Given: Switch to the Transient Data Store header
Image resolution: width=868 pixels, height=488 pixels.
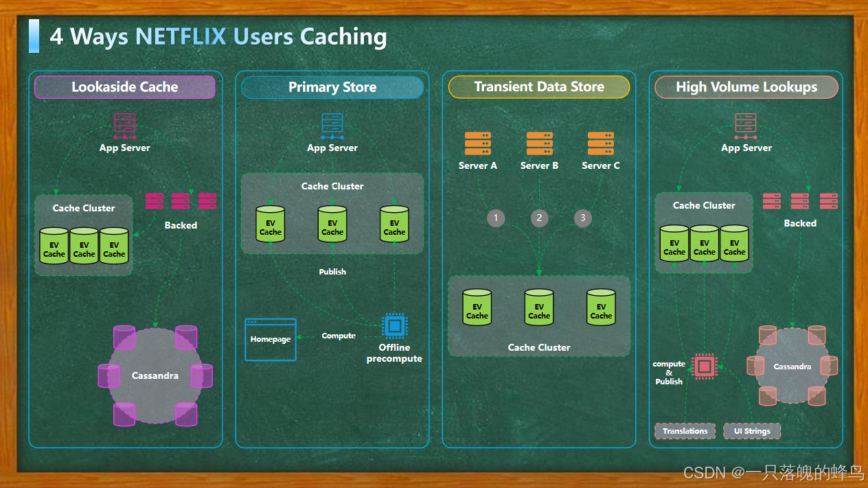Looking at the screenshot, I should pyautogui.click(x=538, y=86).
